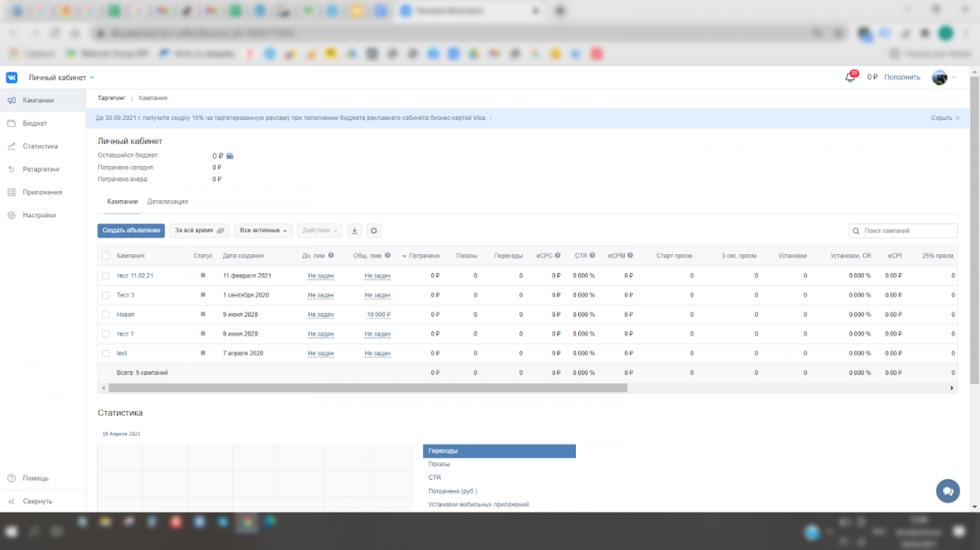Click the wallet icon beside remaining budget
Image resolution: width=980 pixels, height=550 pixels.
pos(230,155)
